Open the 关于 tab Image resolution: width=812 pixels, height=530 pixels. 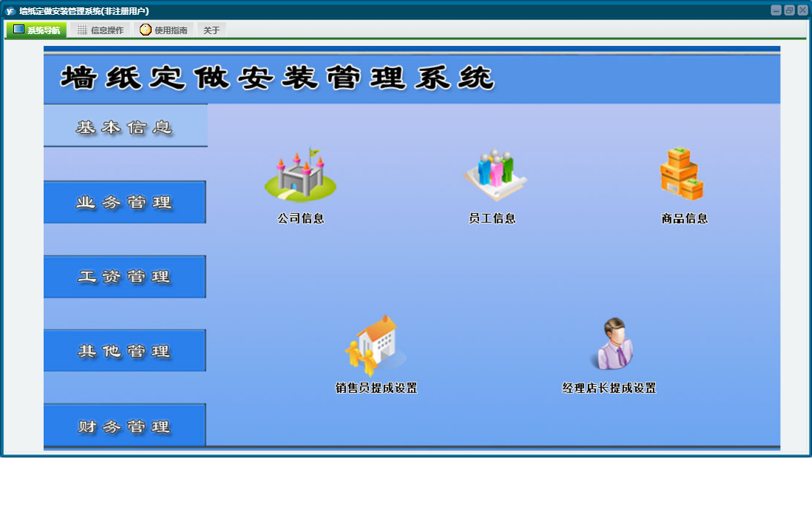click(212, 30)
